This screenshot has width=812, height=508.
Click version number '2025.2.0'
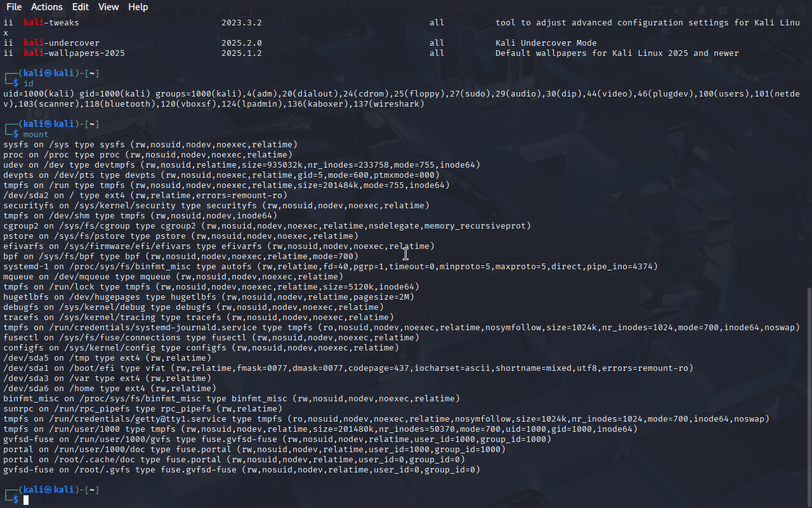pyautogui.click(x=242, y=43)
